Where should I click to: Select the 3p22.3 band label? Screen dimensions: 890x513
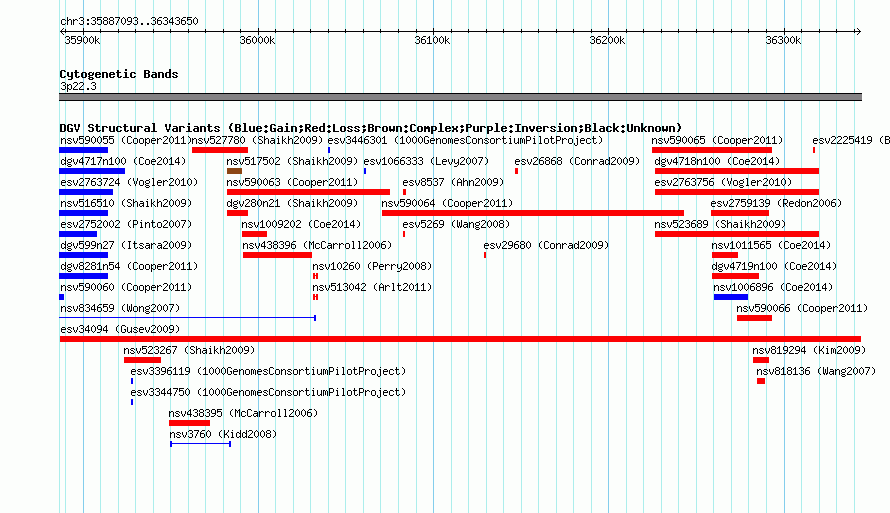point(78,86)
